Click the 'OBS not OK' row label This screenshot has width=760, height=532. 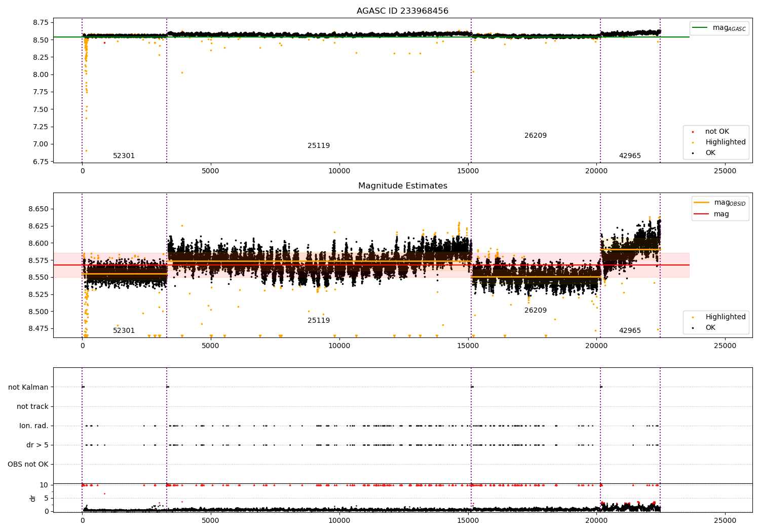pyautogui.click(x=28, y=464)
